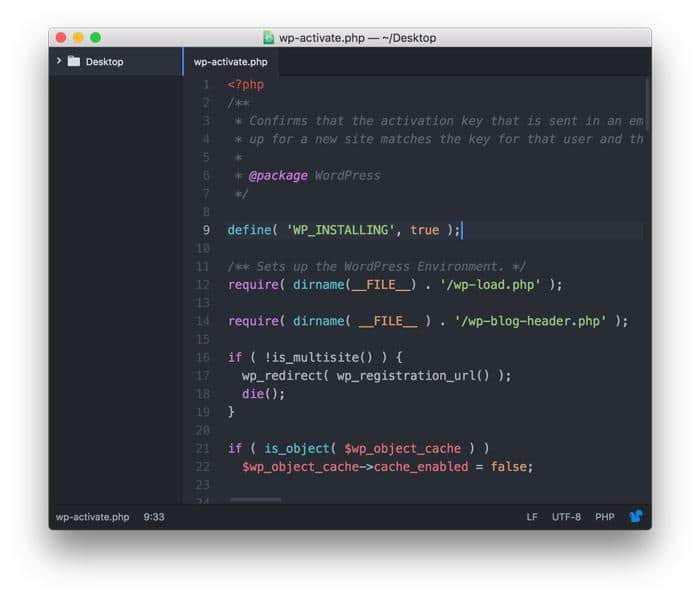Click line number 12 in the gutter
This screenshot has height=599, width=700.
pyautogui.click(x=203, y=285)
